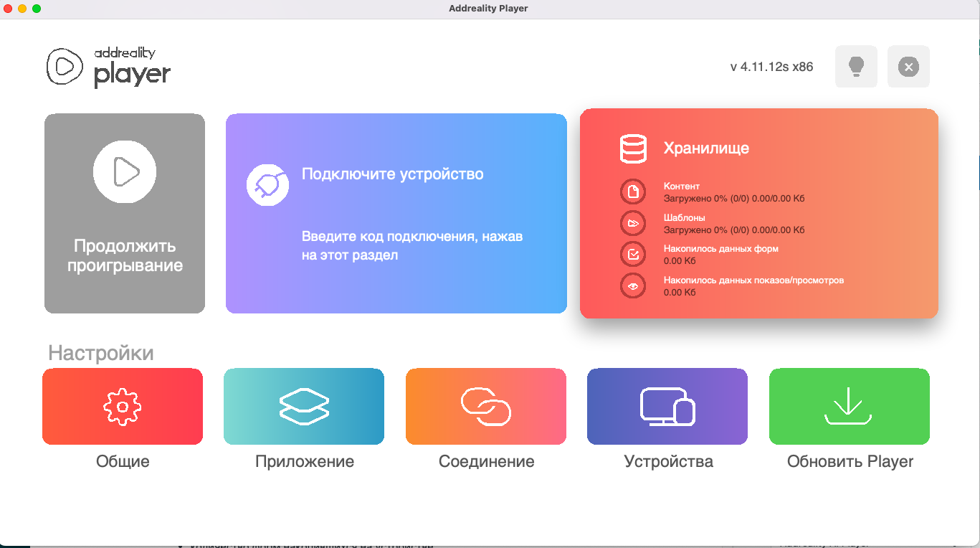Click the checklist icon beside form data

[x=633, y=255]
